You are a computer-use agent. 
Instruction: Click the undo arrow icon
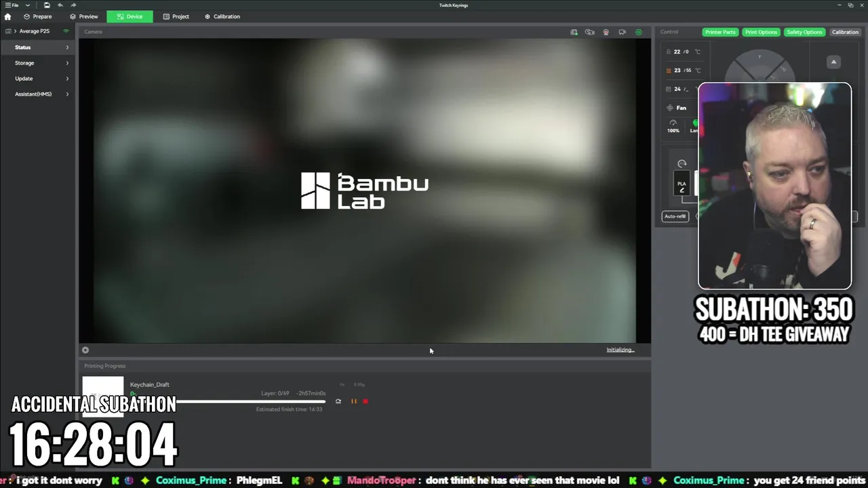(x=60, y=5)
